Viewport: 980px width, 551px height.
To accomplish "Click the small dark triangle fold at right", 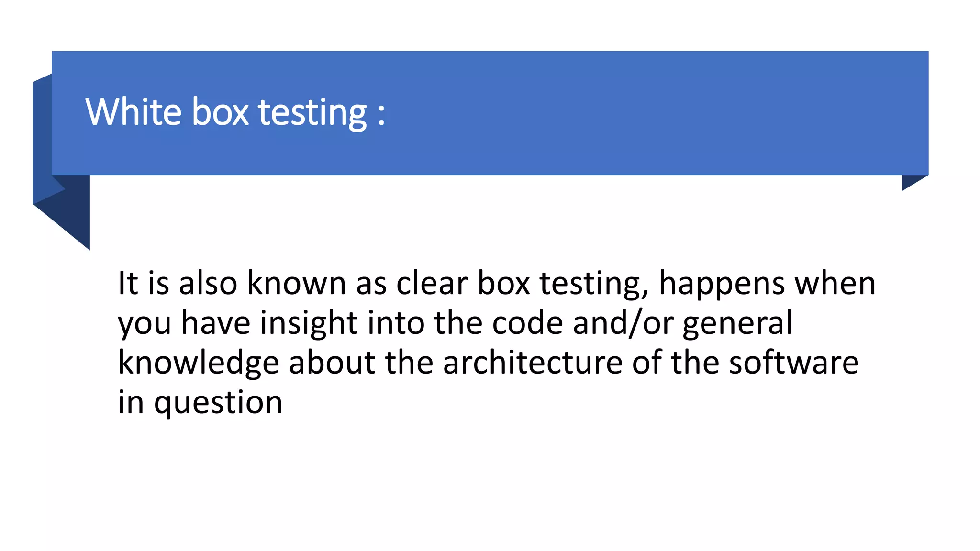I will click(x=911, y=182).
